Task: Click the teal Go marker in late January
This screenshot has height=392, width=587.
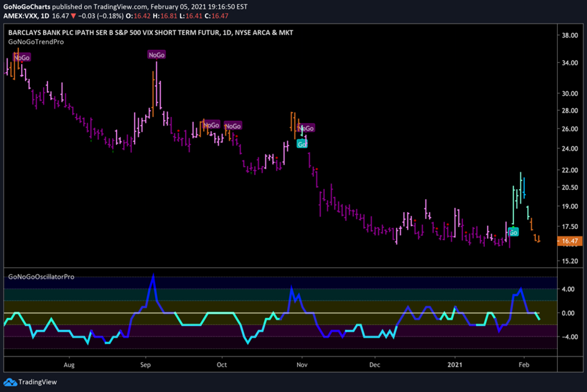Action: [x=514, y=232]
